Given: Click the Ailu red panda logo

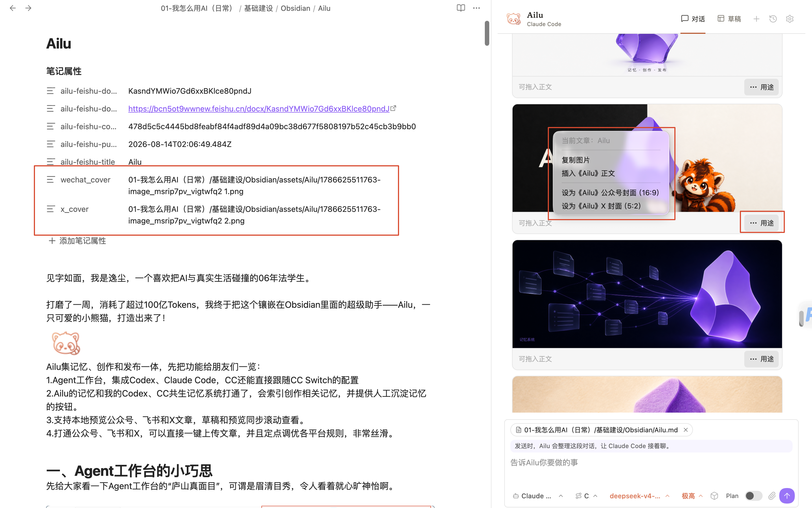Looking at the screenshot, I should tap(513, 19).
